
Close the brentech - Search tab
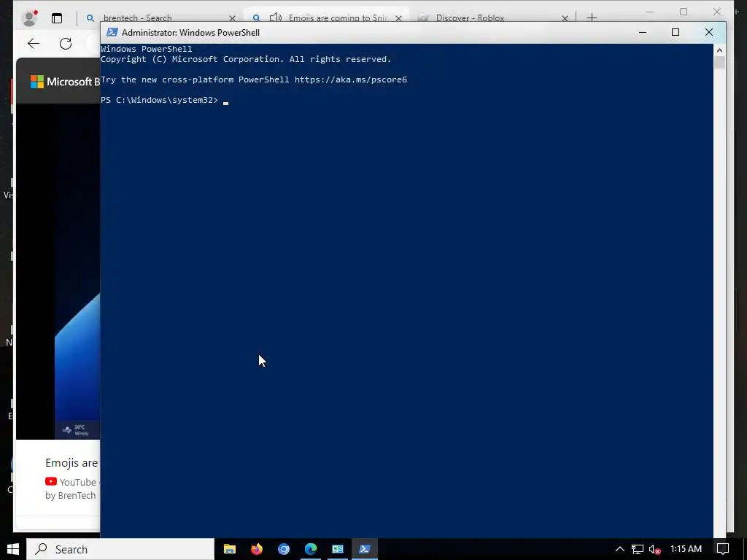(x=232, y=18)
